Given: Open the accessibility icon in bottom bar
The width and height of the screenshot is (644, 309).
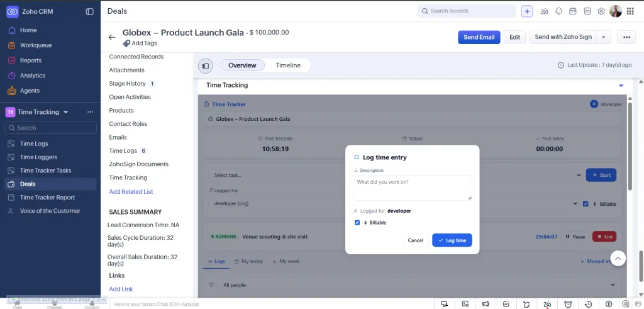Looking at the screenshot, I should pos(609,304).
